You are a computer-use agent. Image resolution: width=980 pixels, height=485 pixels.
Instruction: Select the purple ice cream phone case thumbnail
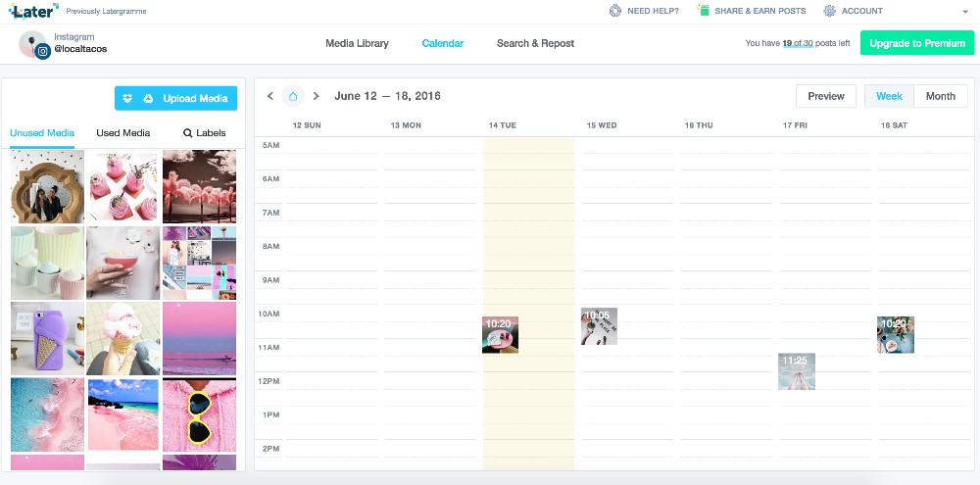point(47,339)
